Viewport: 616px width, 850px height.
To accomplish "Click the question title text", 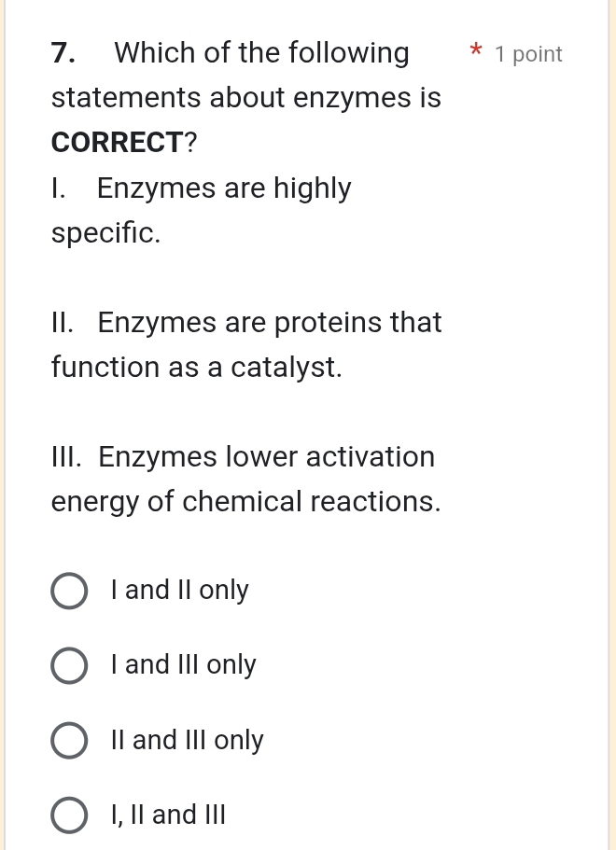I will 245,97.
